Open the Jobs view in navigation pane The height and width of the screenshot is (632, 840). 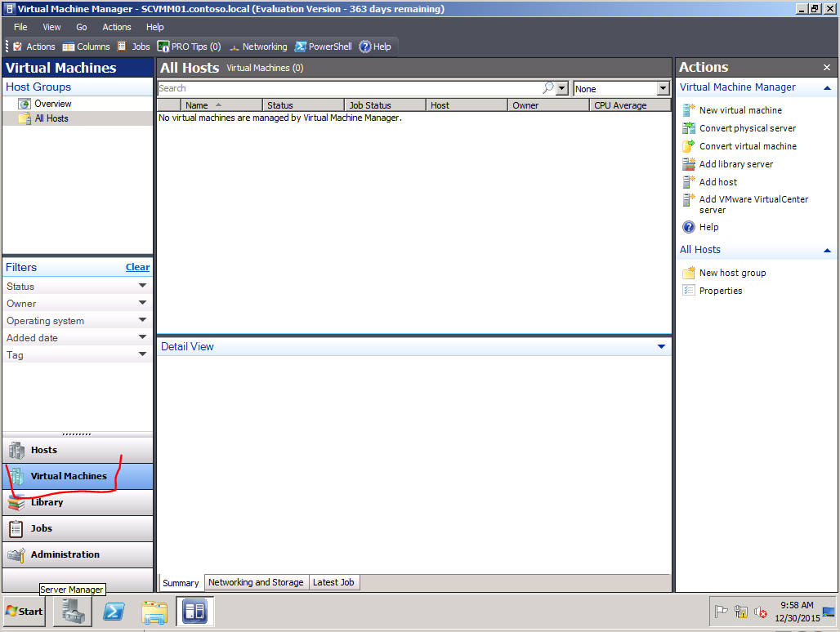78,529
